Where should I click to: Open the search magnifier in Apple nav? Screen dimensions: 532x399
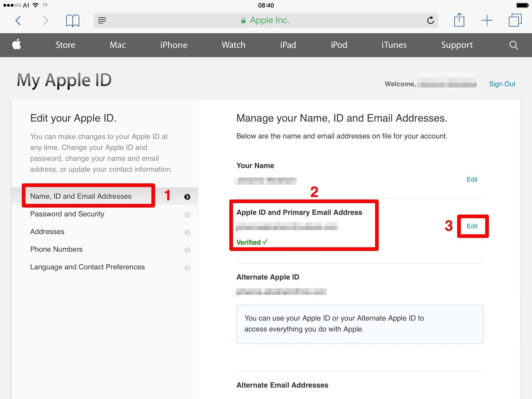click(x=514, y=45)
